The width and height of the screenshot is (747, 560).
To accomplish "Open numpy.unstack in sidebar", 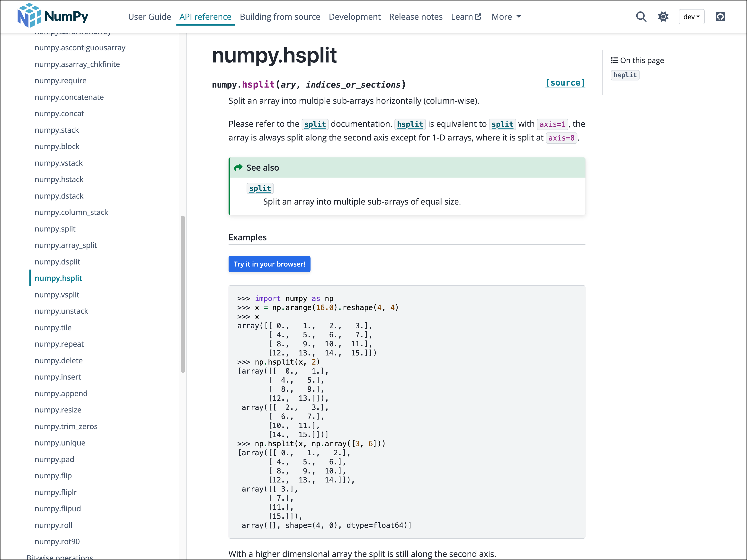I will click(62, 311).
